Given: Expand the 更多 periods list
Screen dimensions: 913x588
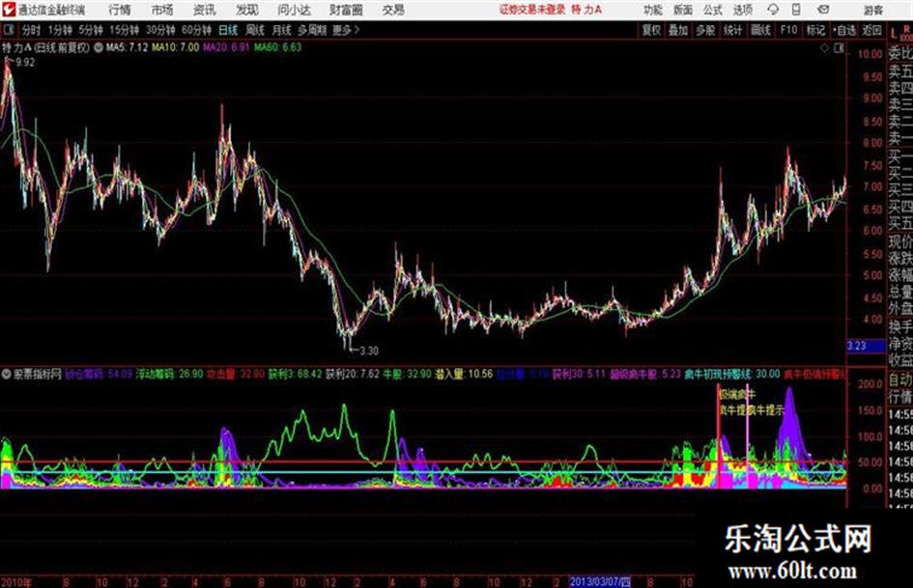Looking at the screenshot, I should pyautogui.click(x=346, y=30).
